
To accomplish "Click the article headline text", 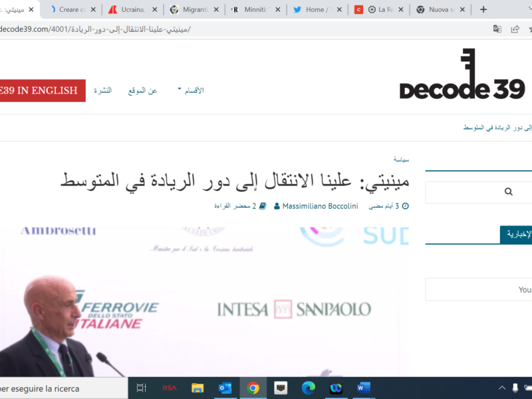I will (235, 181).
